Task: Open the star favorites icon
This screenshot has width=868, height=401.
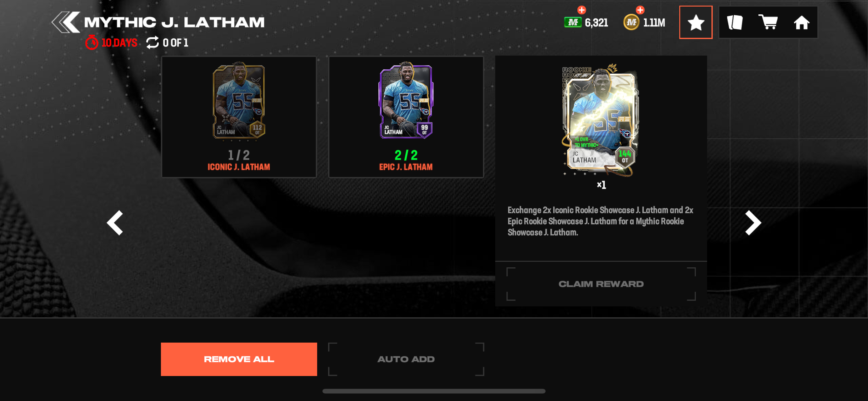Action: point(696,22)
